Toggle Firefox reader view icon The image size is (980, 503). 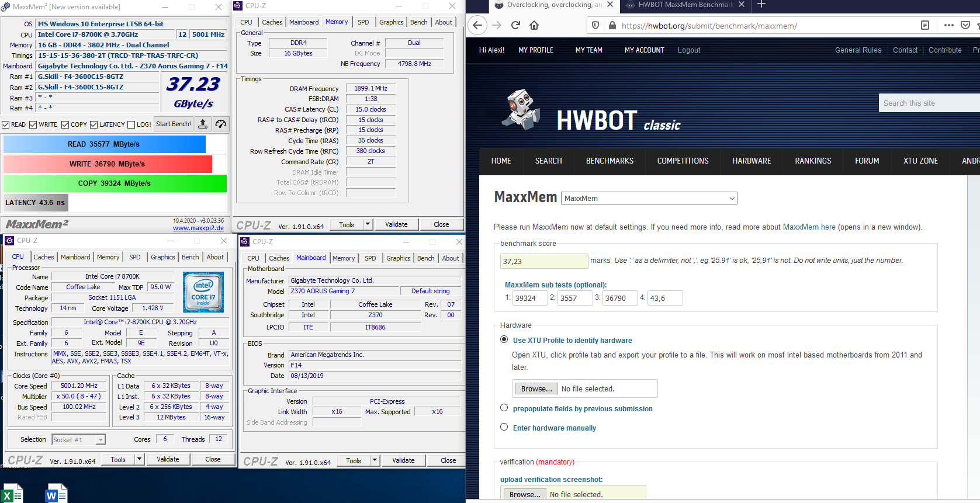[925, 25]
